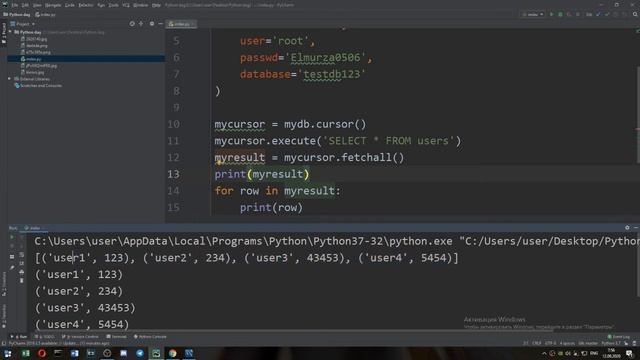Click line number 13 in gutter
The width and height of the screenshot is (640, 360).
pos(173,174)
